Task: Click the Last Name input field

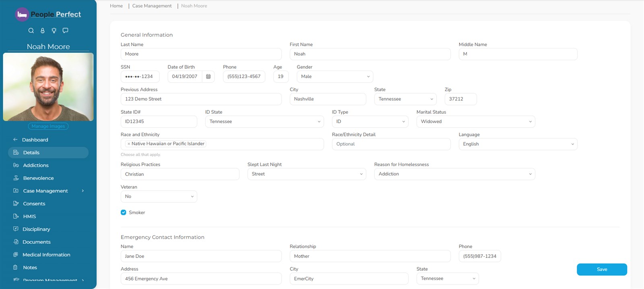Action: [201, 54]
